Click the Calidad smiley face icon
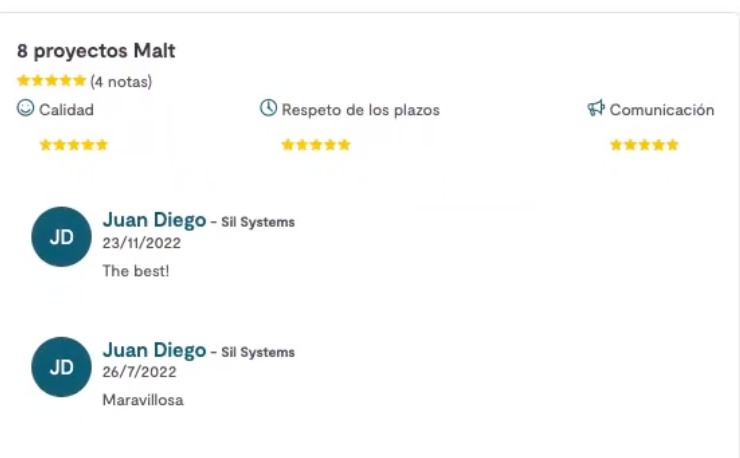Image resolution: width=740 pixels, height=458 pixels. tap(26, 109)
